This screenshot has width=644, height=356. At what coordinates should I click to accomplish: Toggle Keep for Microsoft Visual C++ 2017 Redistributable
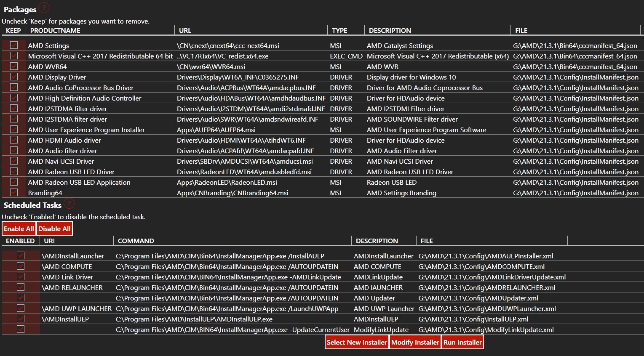coord(14,56)
